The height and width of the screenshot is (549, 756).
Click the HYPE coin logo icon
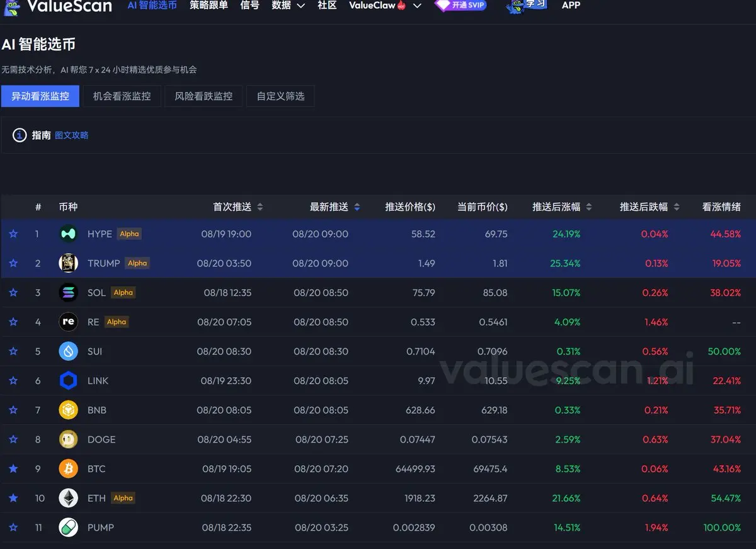69,234
